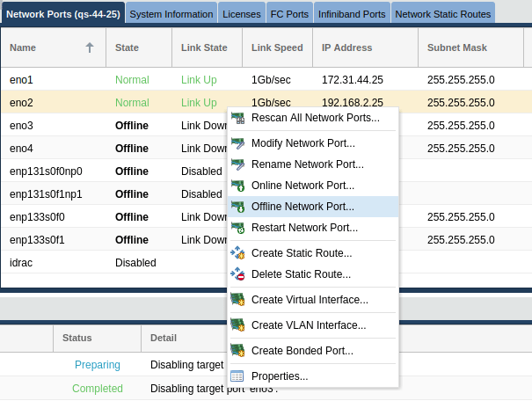Click the Modify Network Port icon
Viewport: 532px width, 401px height.
237,143
